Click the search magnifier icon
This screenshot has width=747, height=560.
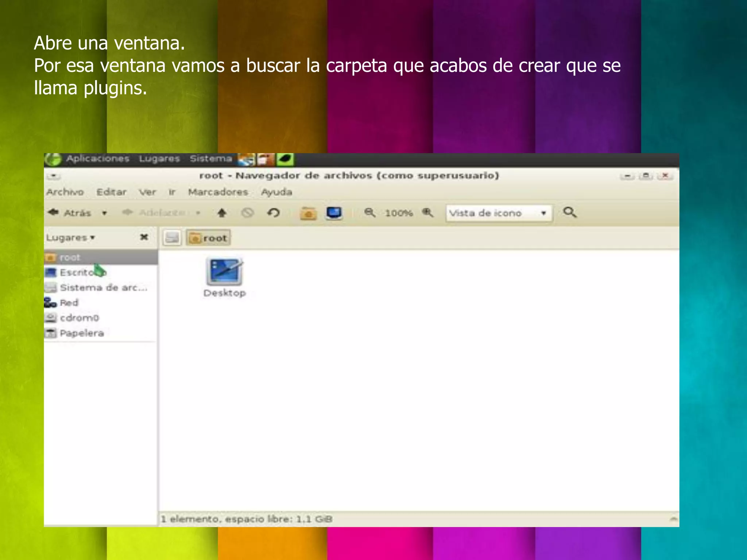point(570,212)
